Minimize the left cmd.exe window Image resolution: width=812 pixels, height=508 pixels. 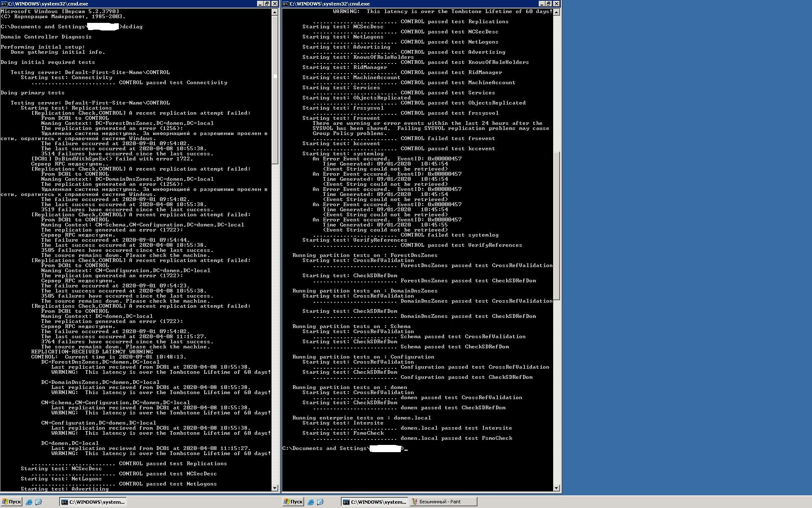pos(260,4)
